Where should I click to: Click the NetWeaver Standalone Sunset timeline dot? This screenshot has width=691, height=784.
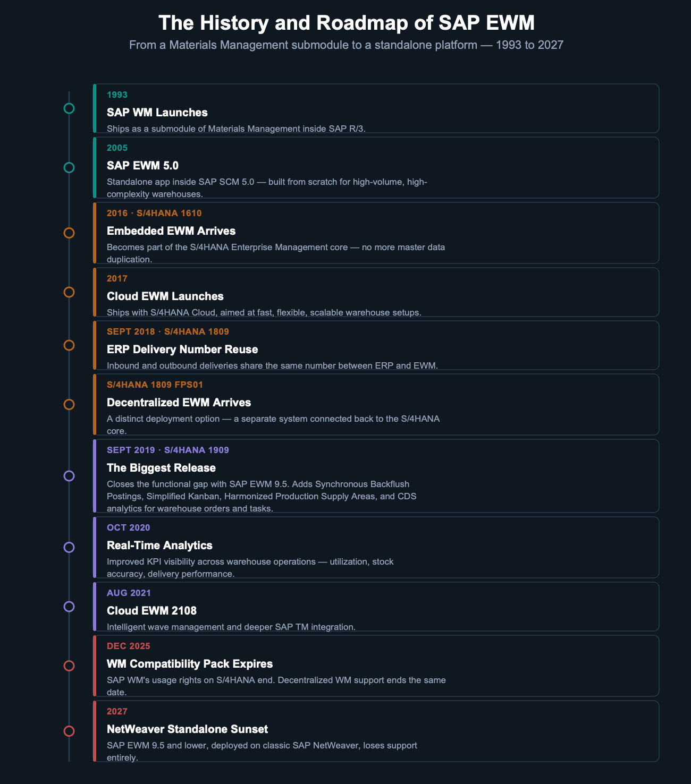point(69,731)
